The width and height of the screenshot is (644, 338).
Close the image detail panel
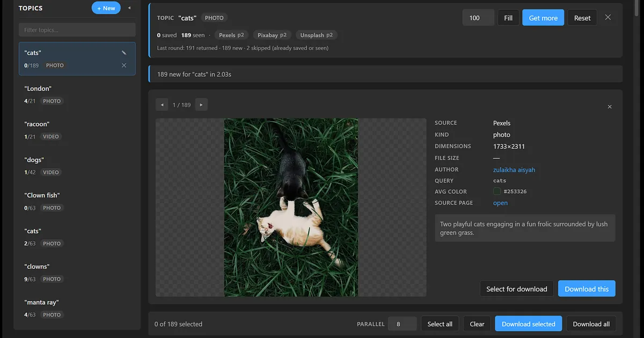610,107
